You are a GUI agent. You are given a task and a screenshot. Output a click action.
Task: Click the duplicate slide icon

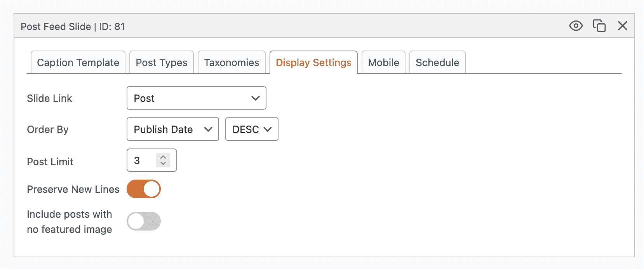(x=599, y=26)
